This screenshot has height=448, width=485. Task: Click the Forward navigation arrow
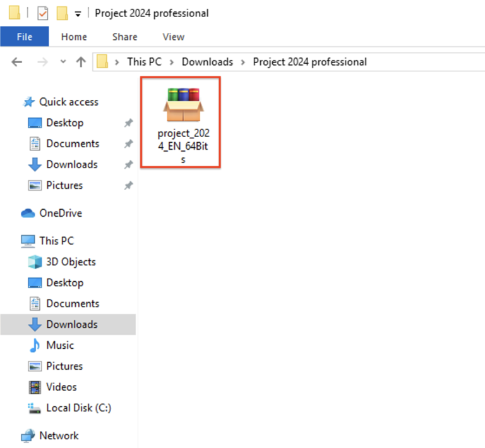pos(43,62)
